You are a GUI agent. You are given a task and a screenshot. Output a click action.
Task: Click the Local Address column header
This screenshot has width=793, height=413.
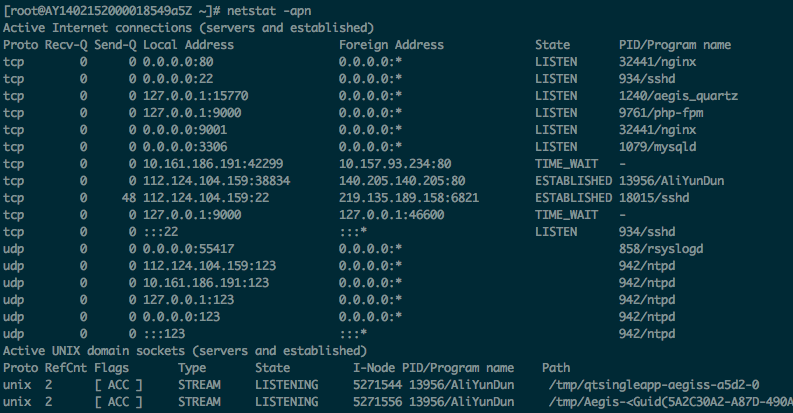coord(188,45)
